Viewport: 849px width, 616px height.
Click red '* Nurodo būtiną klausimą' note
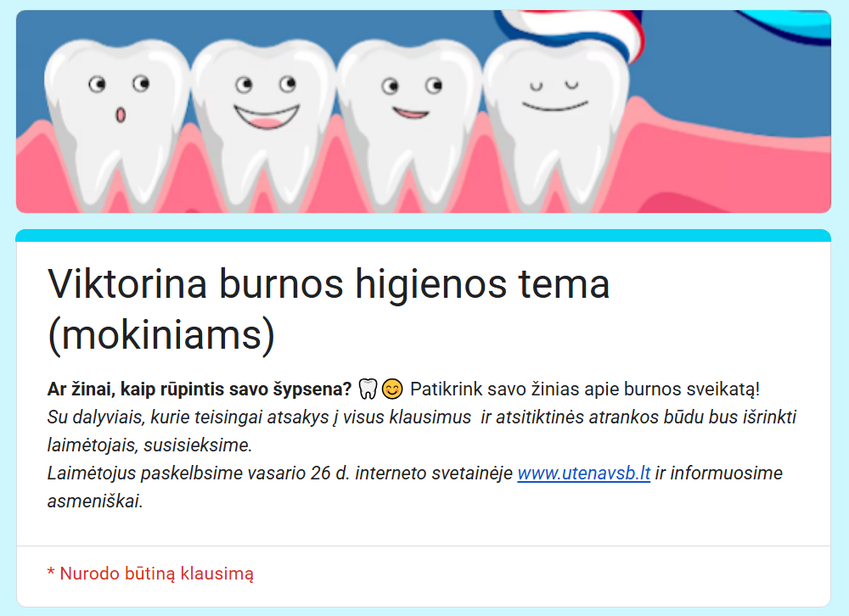[x=150, y=574]
